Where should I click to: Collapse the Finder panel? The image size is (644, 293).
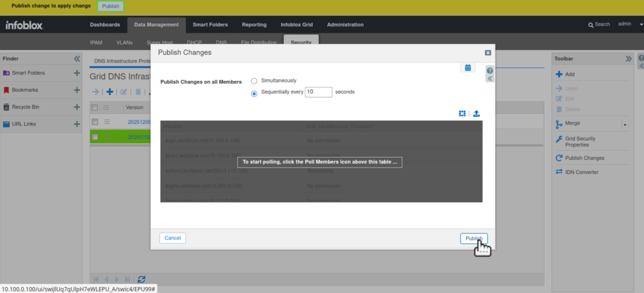coord(77,59)
